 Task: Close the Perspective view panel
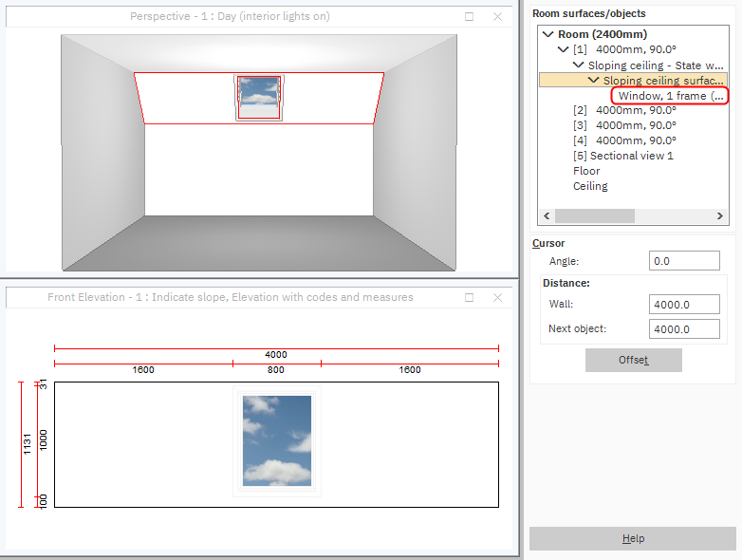[x=498, y=17]
